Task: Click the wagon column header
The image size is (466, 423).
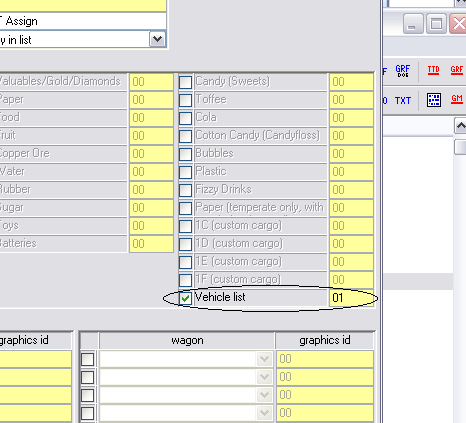Action: coord(187,340)
